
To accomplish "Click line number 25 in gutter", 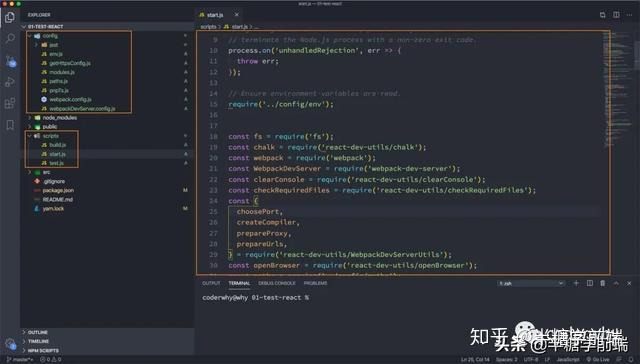I will tap(213, 211).
